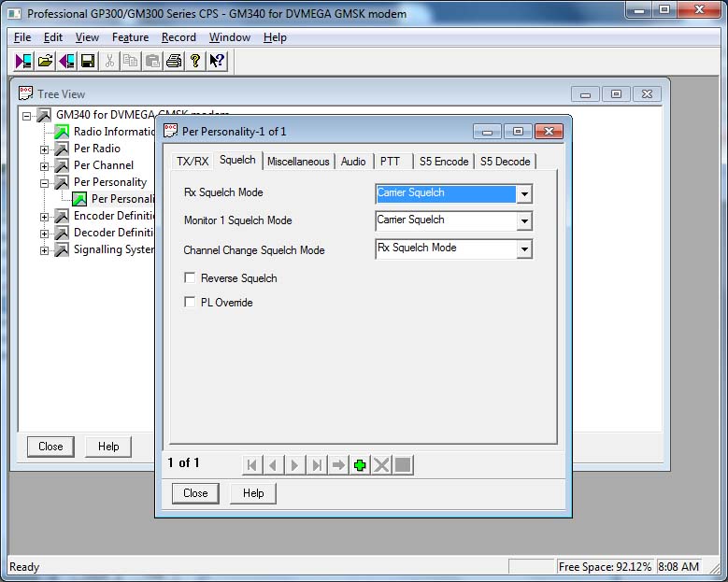Expand the Per Radio tree node

pyautogui.click(x=44, y=149)
